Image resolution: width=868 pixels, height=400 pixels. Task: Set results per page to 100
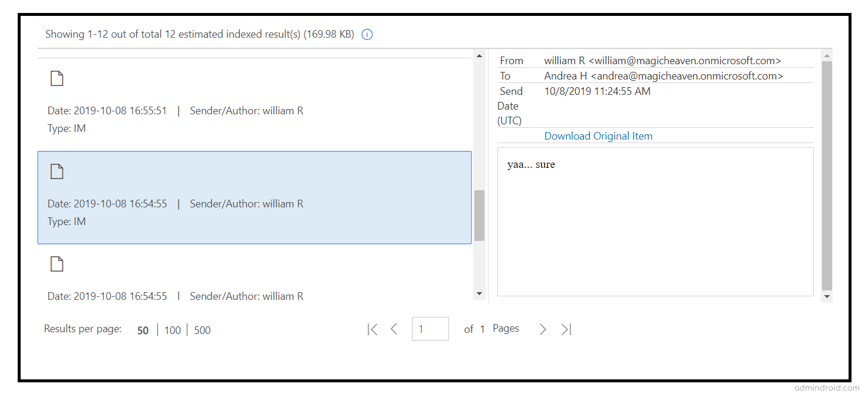coord(172,330)
